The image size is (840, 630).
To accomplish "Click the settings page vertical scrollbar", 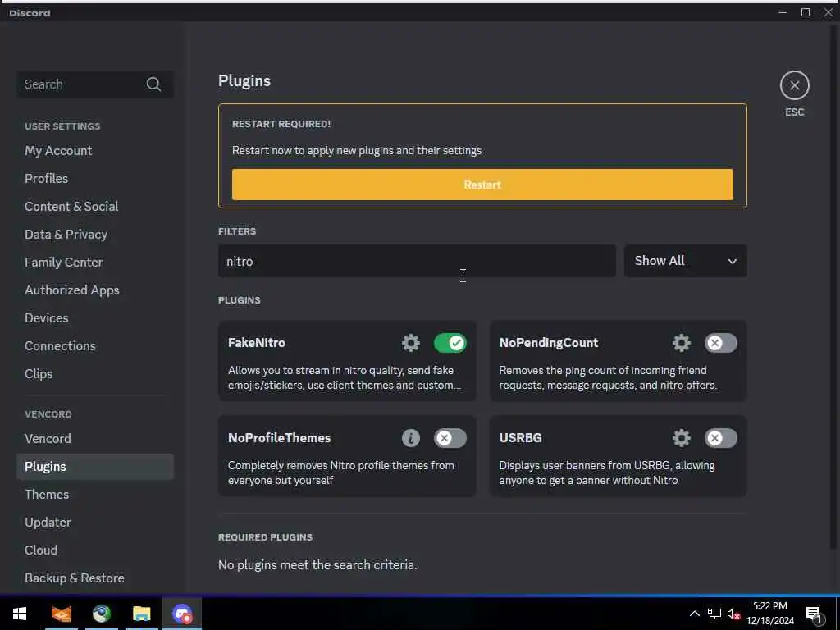I will [833, 286].
